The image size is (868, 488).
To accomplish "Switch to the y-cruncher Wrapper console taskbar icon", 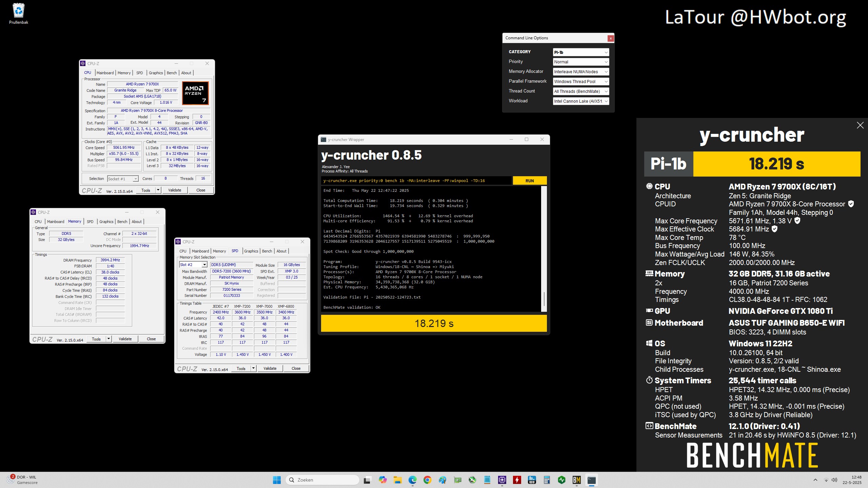I will tap(592, 480).
